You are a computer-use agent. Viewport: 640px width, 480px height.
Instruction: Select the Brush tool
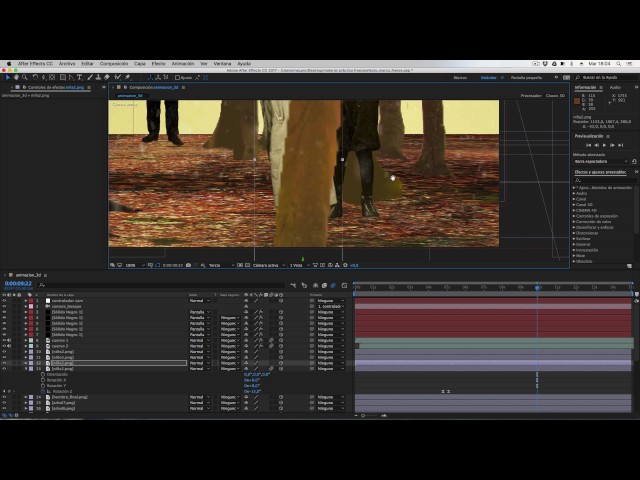click(90, 77)
